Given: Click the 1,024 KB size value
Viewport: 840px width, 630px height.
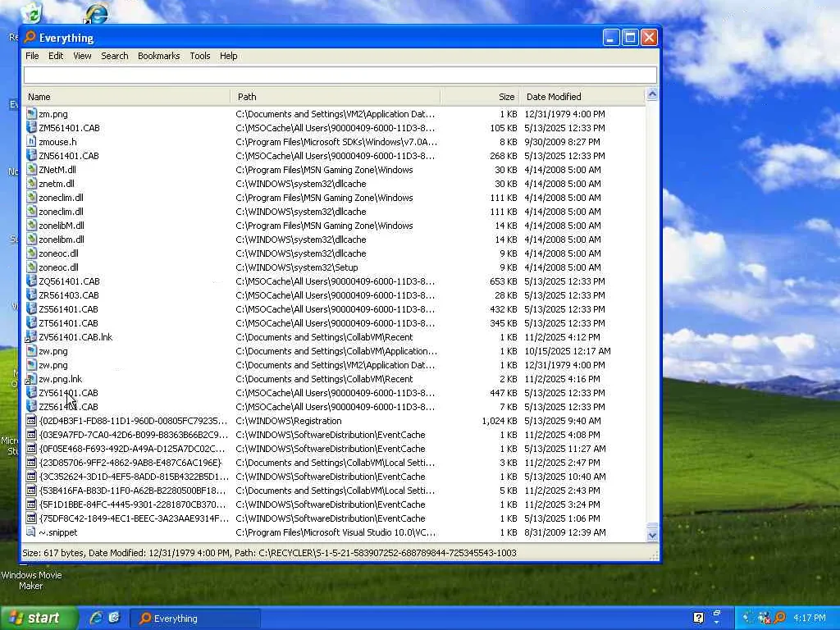Looking at the screenshot, I should click(x=500, y=421).
